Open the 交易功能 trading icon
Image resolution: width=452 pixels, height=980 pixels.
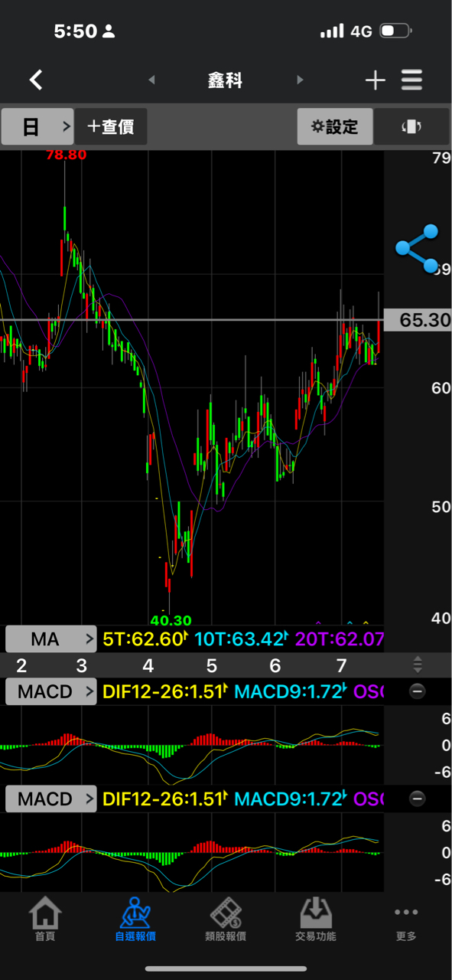point(316,919)
